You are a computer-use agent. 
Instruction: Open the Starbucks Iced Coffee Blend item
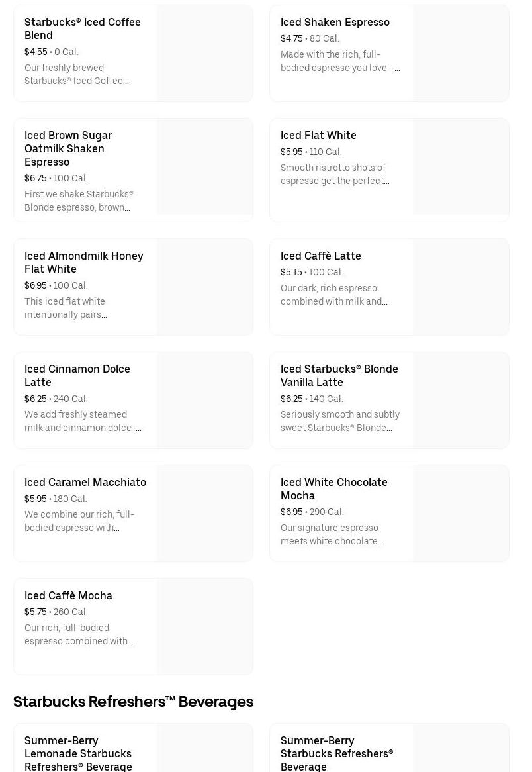pyautogui.click(x=83, y=28)
